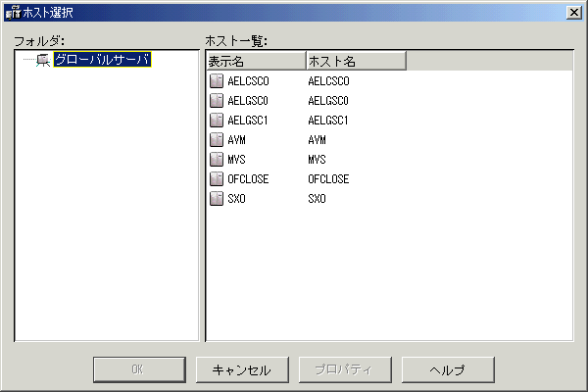Click the host icon beside AELGSC0
588x392 pixels.
coord(217,101)
